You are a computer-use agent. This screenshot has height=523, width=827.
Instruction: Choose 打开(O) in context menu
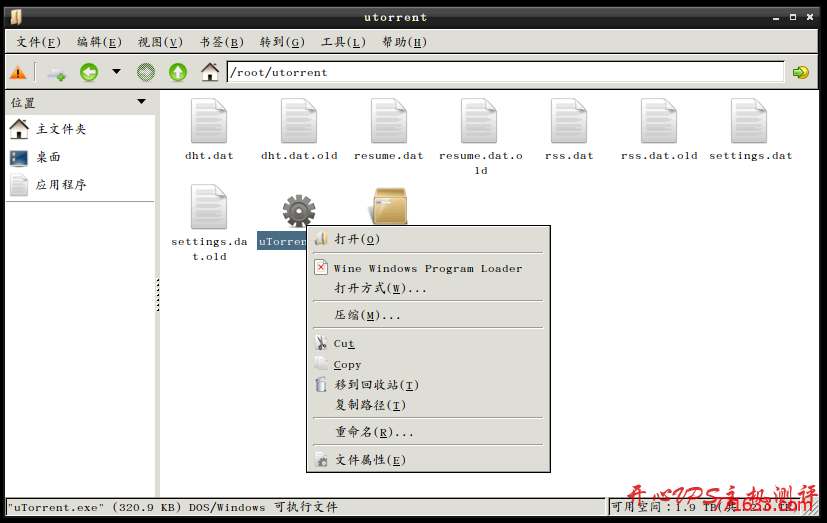pyautogui.click(x=428, y=239)
